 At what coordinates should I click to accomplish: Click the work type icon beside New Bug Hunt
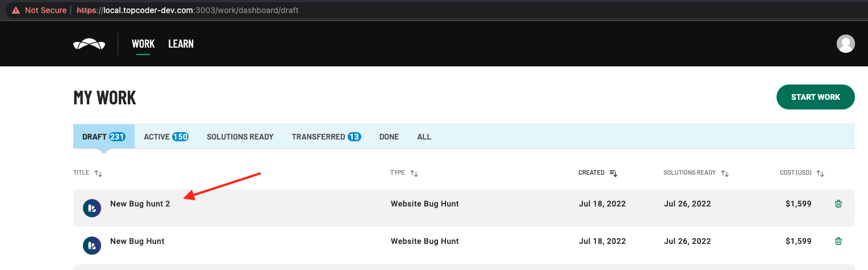92,246
